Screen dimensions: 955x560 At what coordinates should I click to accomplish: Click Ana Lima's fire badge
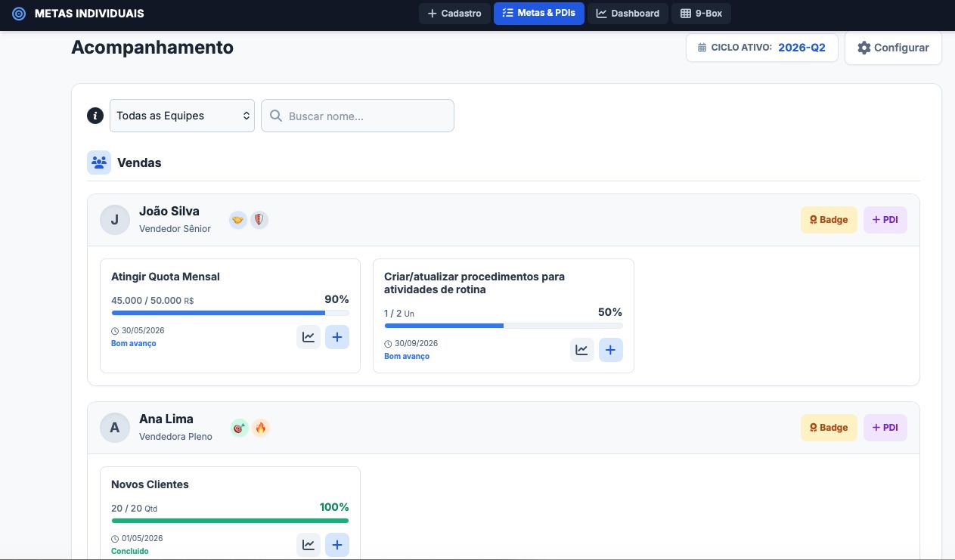coord(261,428)
